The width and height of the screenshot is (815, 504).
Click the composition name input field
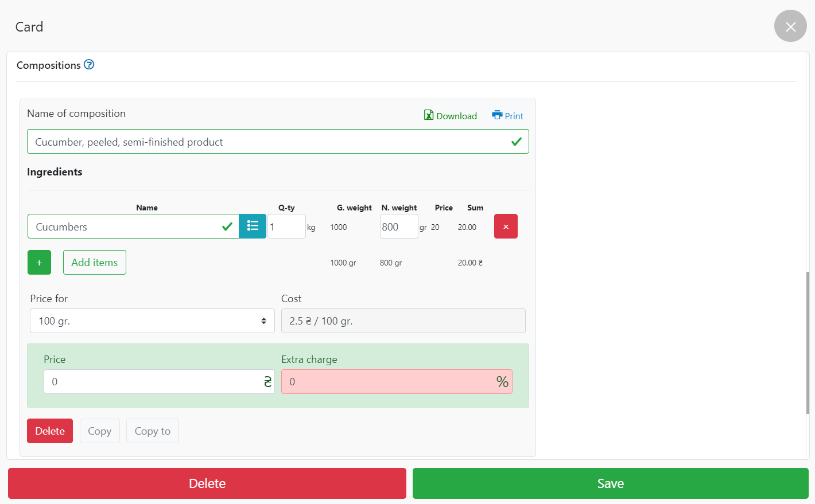pyautogui.click(x=267, y=142)
